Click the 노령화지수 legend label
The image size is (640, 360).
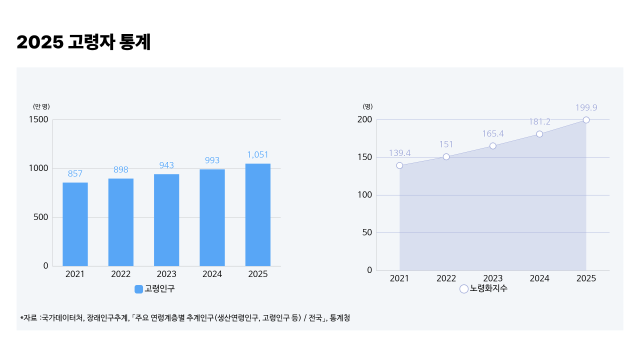click(488, 288)
